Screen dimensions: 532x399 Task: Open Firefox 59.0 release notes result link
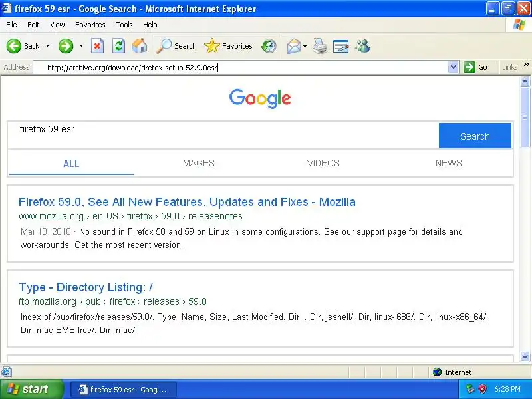tap(187, 202)
